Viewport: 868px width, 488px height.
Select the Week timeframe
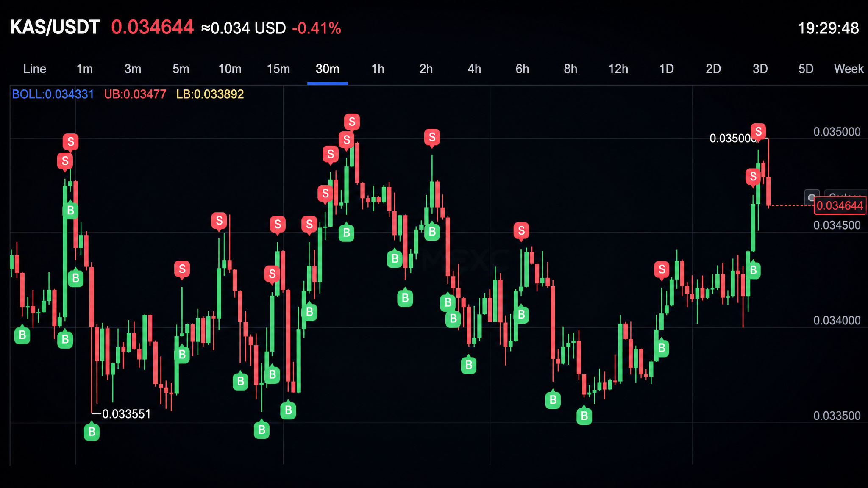(849, 69)
